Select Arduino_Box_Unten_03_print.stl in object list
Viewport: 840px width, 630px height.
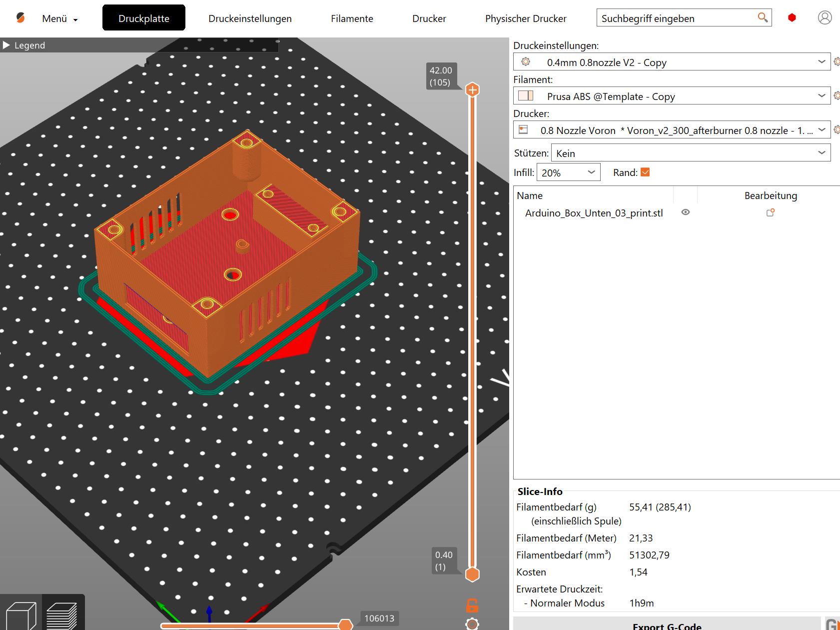click(x=594, y=213)
